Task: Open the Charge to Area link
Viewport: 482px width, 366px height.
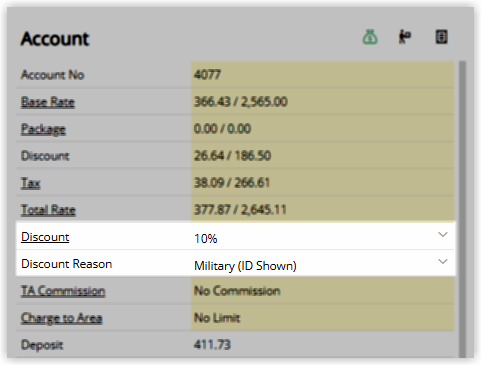Action: (x=61, y=318)
